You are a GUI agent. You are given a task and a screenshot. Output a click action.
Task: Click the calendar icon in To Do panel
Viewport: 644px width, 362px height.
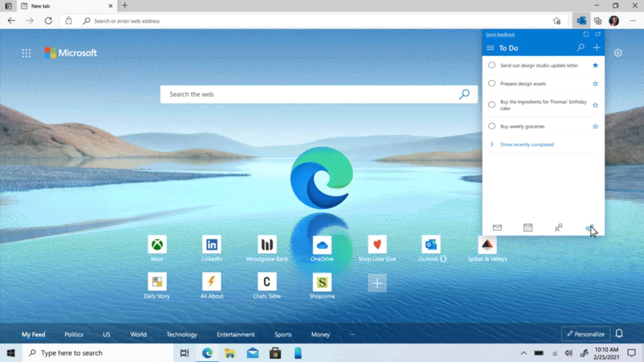point(528,227)
